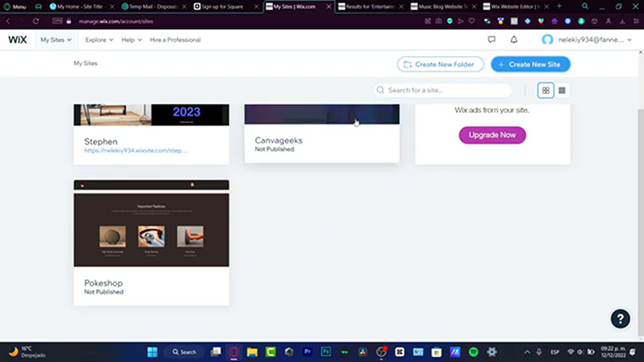Open Windows Start menu
The image size is (644, 362).
[x=152, y=352]
